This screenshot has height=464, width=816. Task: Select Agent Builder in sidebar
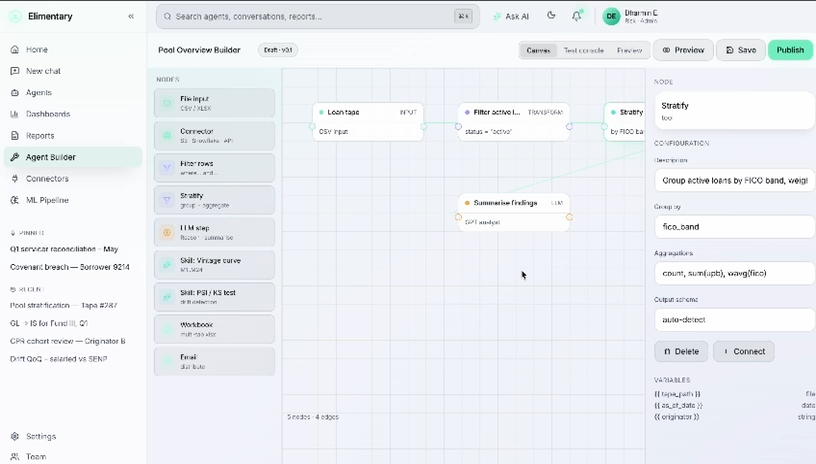click(x=73, y=157)
